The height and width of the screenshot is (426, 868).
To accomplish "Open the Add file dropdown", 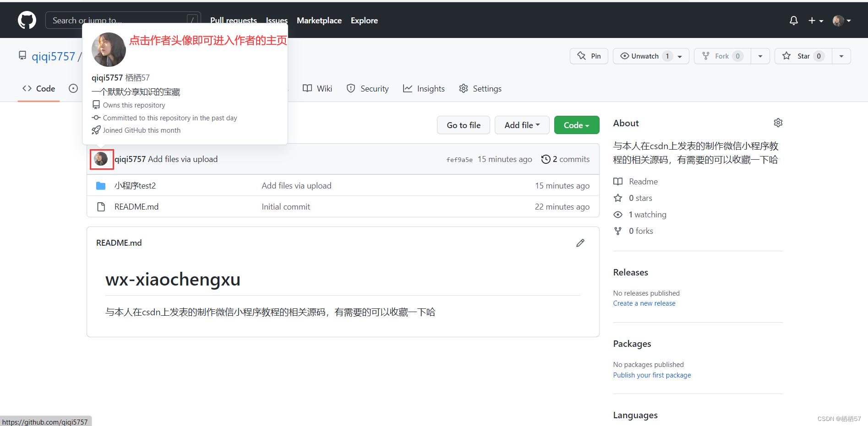I will click(522, 125).
